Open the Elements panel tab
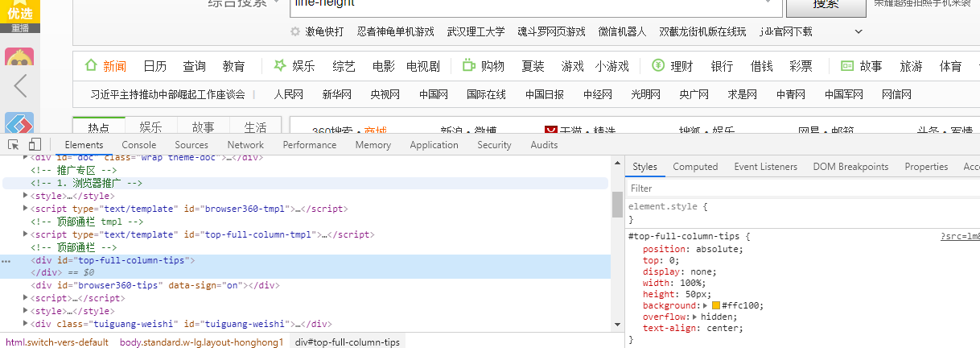Screen dimensions: 980x348 [x=84, y=145]
